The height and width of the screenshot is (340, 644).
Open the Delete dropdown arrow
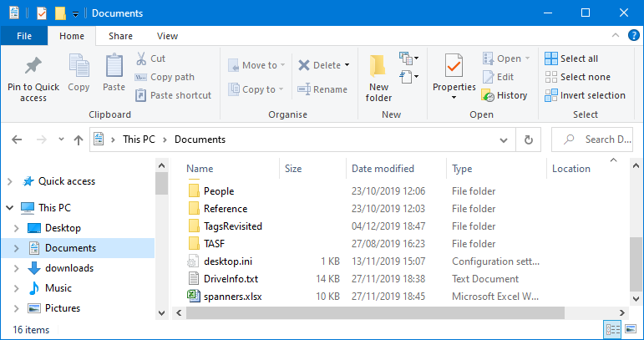click(347, 65)
